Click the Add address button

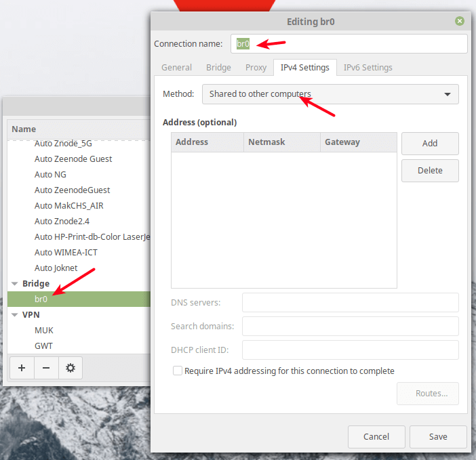point(430,144)
